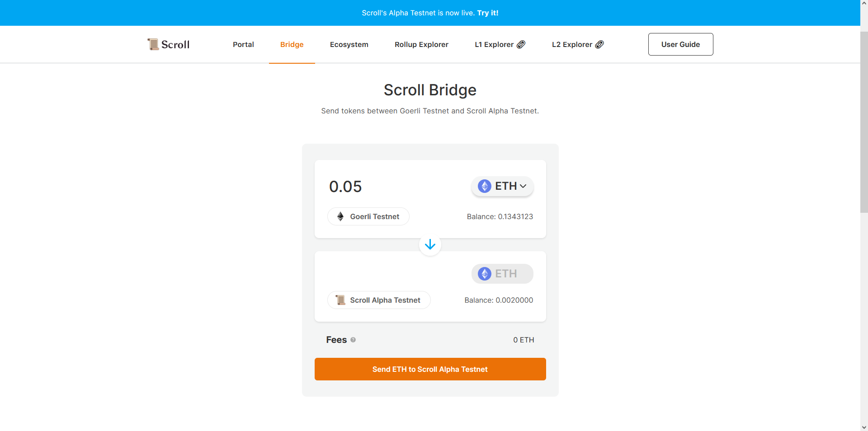Select the Bridge navigation tab
Screen dimensions: 868x431
292,44
